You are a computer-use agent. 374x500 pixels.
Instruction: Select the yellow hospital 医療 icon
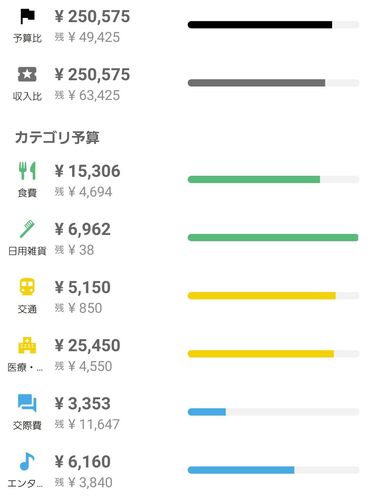27,345
